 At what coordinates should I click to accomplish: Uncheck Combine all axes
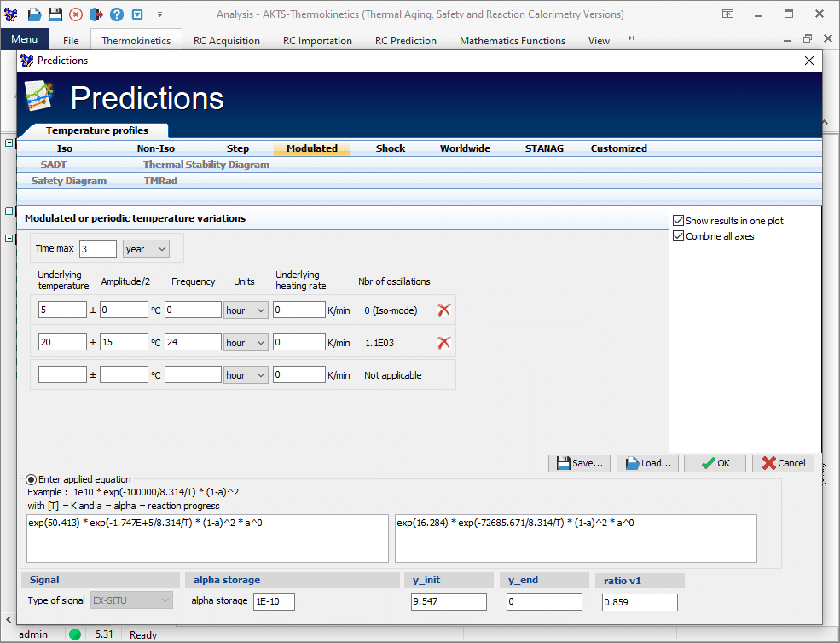(678, 236)
